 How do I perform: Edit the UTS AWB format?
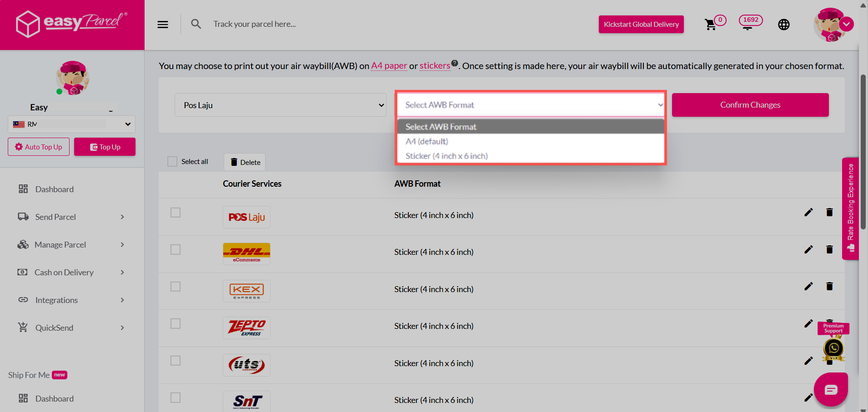click(808, 361)
